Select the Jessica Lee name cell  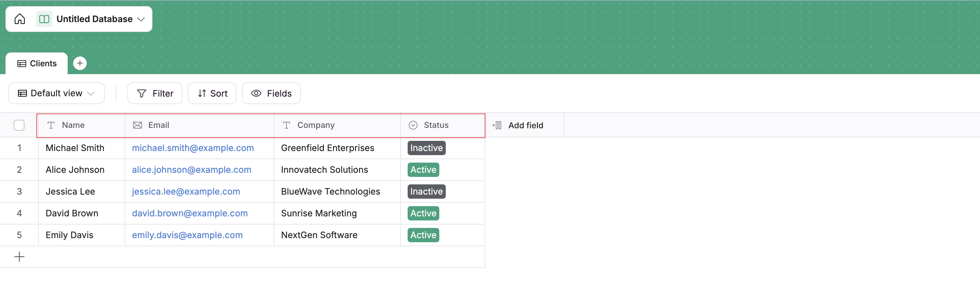[81, 191]
